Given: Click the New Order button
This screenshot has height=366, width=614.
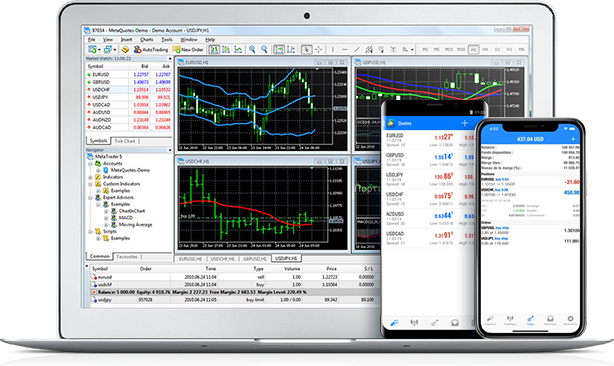Looking at the screenshot, I should (x=188, y=50).
